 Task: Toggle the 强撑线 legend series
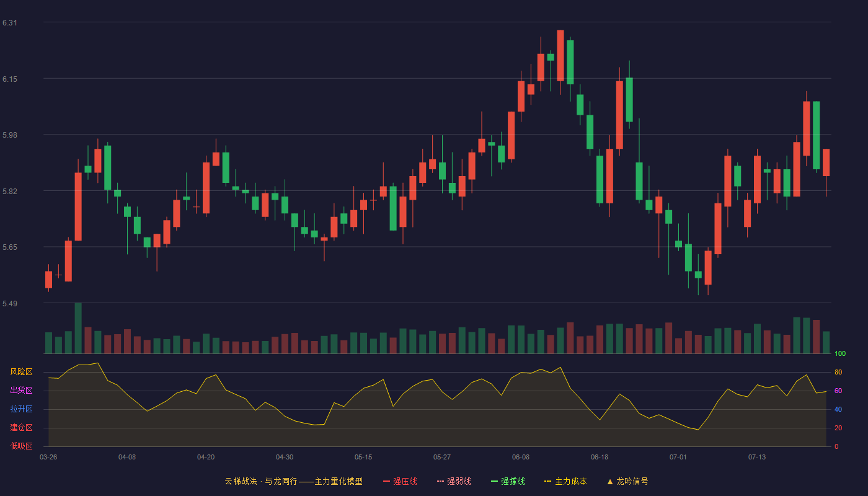coord(508,481)
